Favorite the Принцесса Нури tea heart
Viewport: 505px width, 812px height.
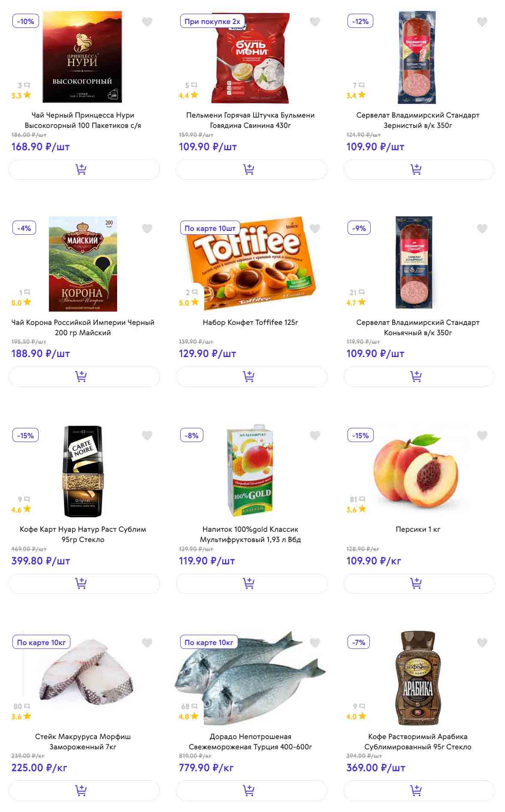147,21
